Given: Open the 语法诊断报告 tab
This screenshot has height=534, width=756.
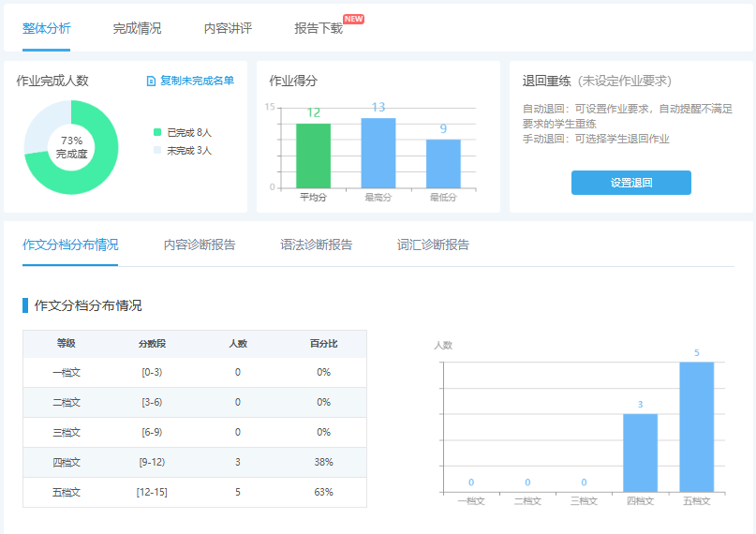Looking at the screenshot, I should [x=317, y=245].
